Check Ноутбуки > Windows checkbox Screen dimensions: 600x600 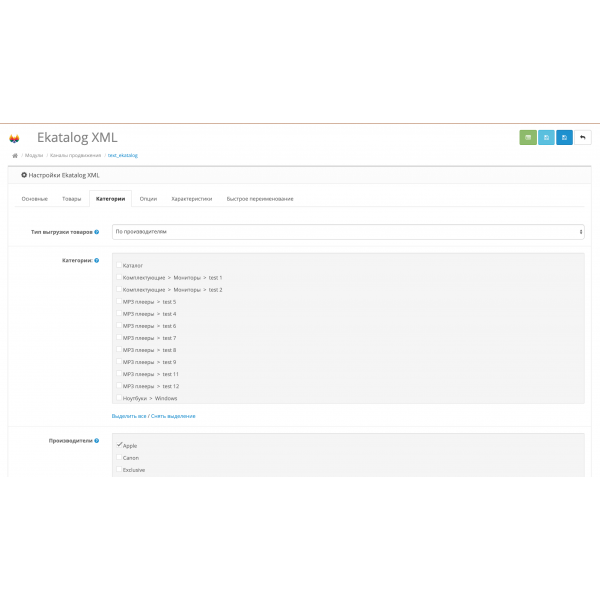(119, 398)
